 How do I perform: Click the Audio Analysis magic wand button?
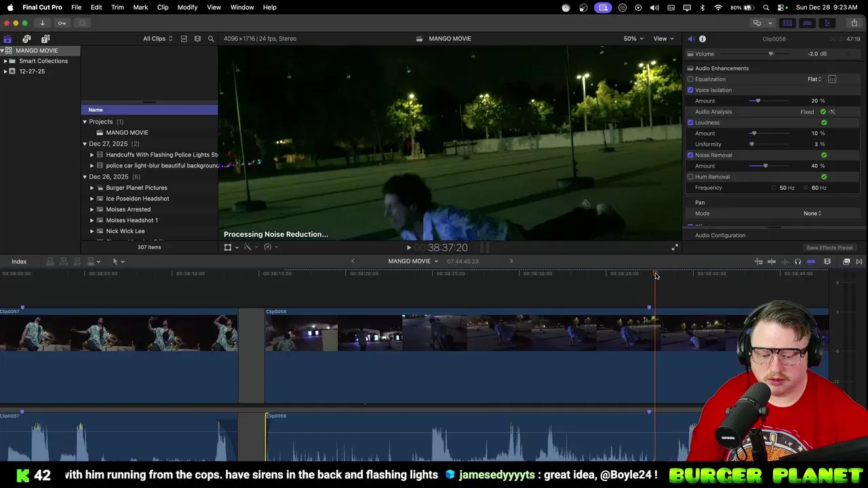coord(832,112)
